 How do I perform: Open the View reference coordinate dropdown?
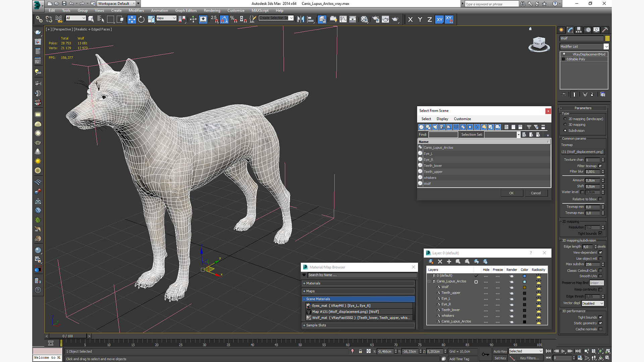166,18
